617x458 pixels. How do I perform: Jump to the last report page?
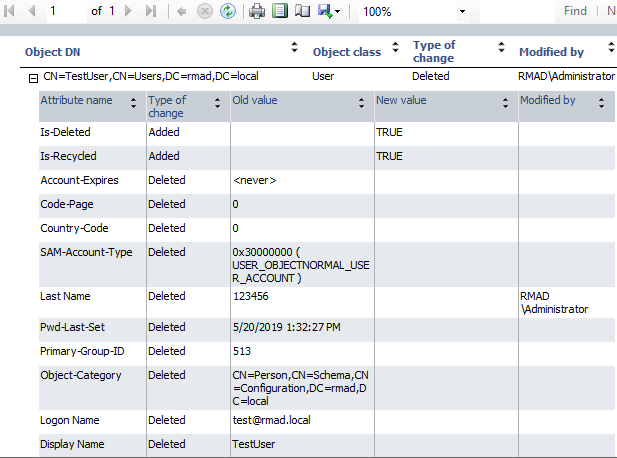[x=150, y=11]
